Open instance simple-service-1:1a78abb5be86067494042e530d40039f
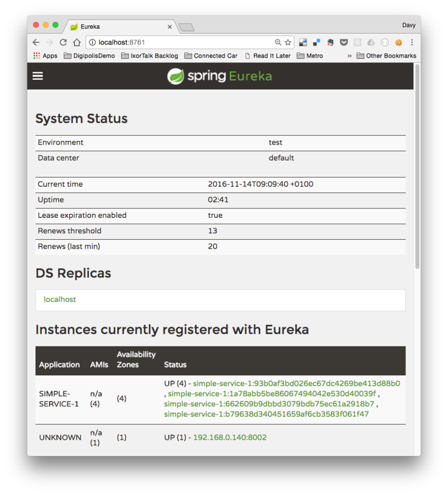Image resolution: width=448 pixels, height=495 pixels. click(272, 394)
